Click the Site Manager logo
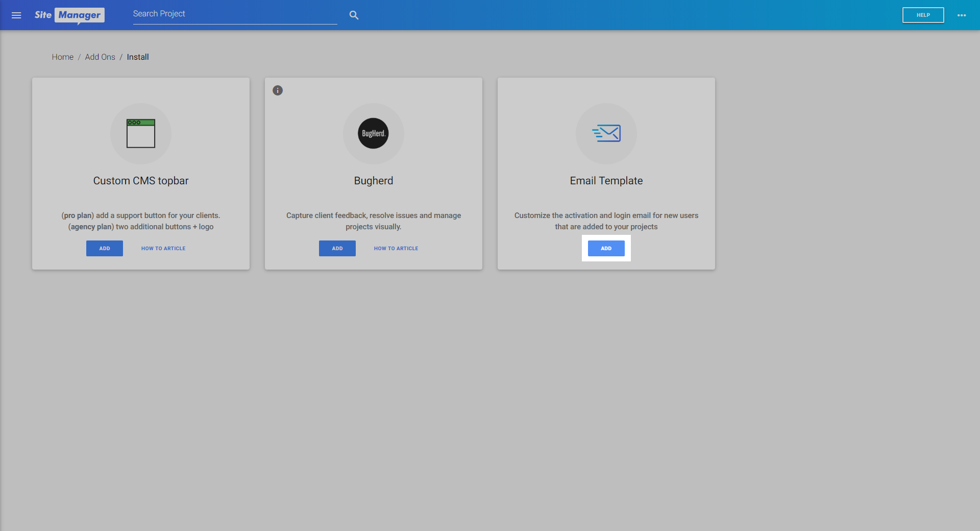980x531 pixels. click(69, 15)
